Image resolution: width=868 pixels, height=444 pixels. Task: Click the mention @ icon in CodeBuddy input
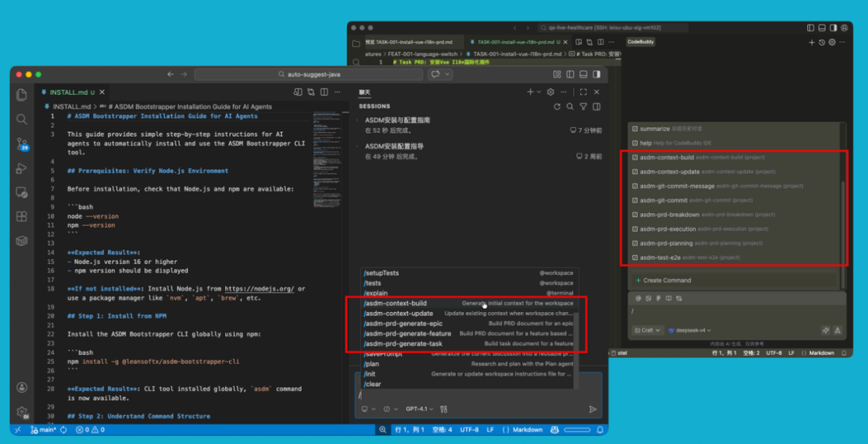(637, 298)
